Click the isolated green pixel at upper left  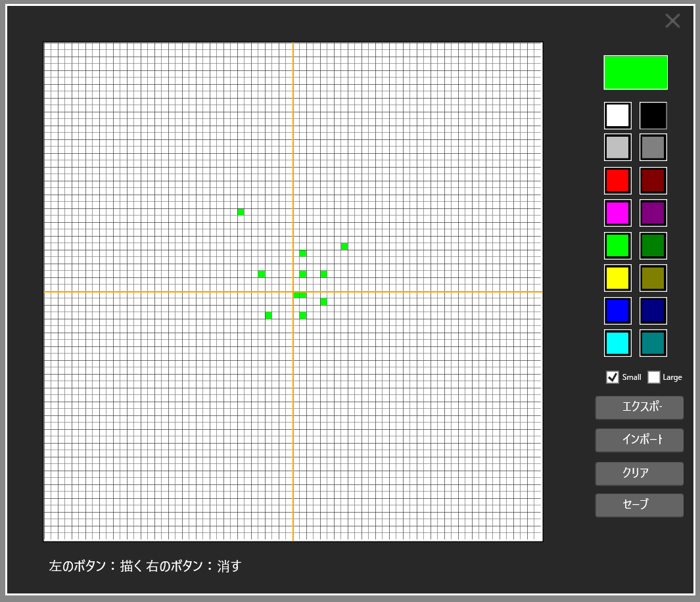point(241,212)
